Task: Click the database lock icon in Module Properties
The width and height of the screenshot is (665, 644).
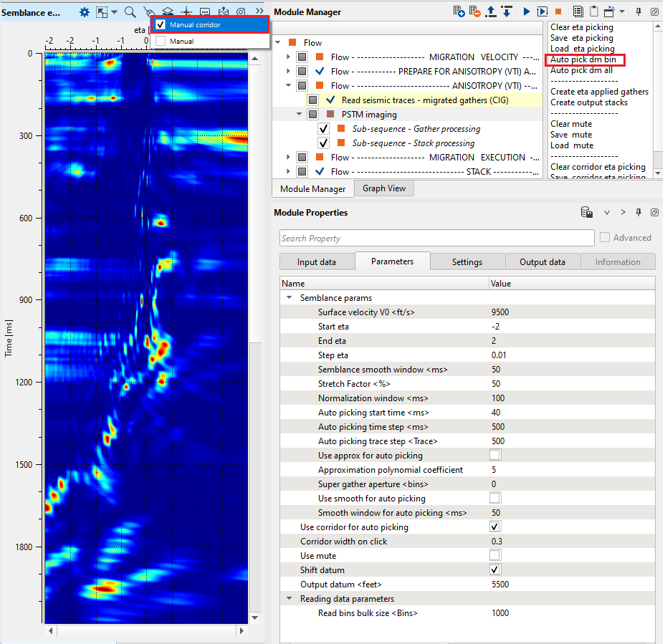Action: (586, 213)
